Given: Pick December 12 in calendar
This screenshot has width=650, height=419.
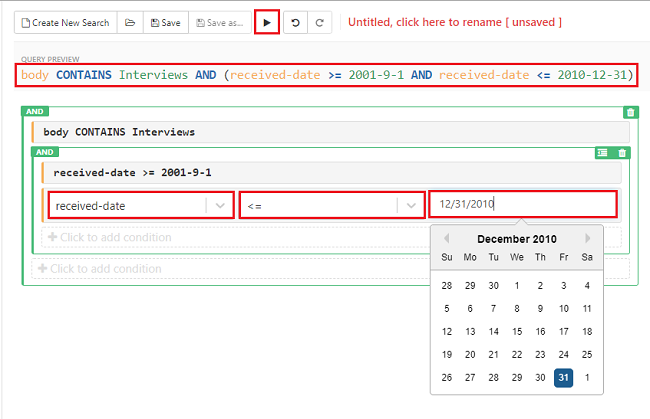Looking at the screenshot, I should click(x=447, y=332).
